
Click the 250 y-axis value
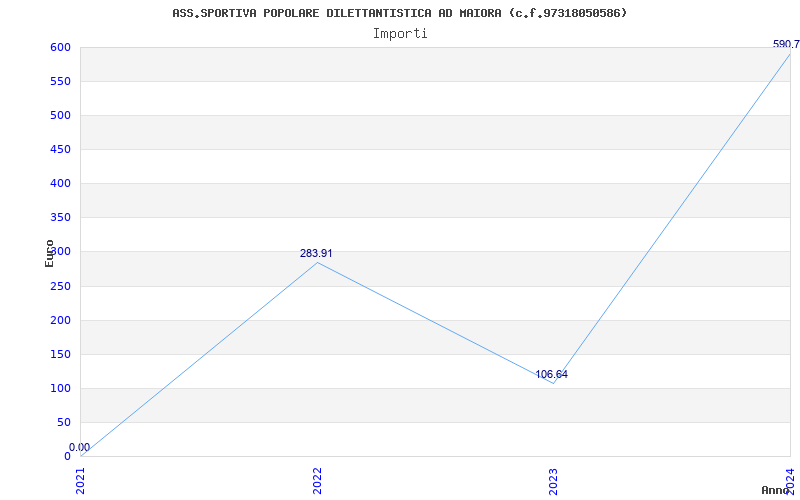click(60, 286)
